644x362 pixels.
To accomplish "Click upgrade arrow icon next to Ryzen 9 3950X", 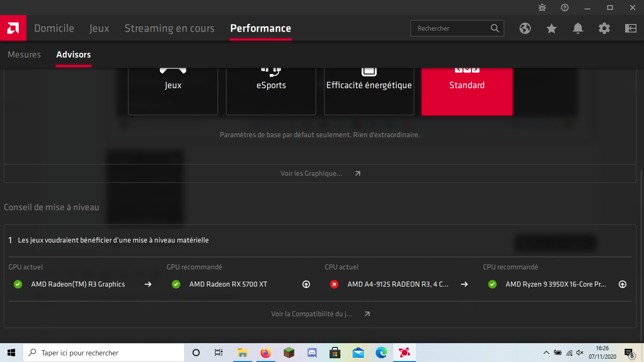I will [x=622, y=284].
